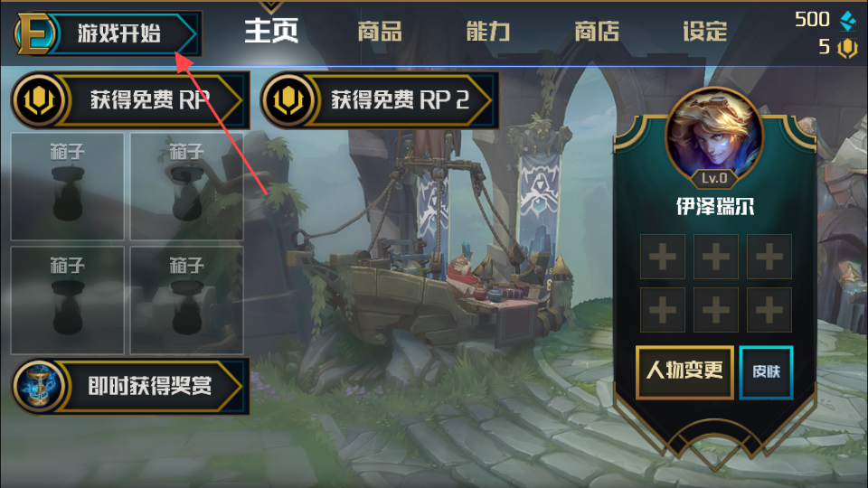Open the 主页 home tab
This screenshot has width=868, height=488.
(271, 31)
